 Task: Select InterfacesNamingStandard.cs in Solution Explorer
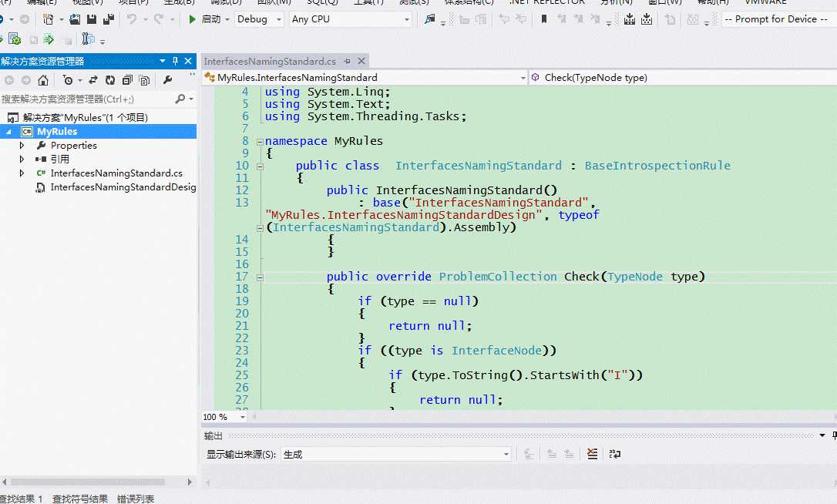coord(116,173)
